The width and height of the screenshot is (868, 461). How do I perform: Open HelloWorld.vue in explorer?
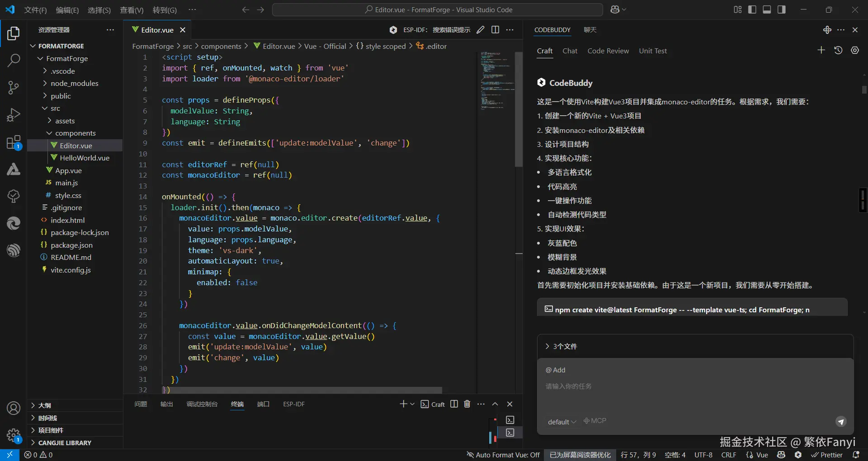click(x=84, y=158)
